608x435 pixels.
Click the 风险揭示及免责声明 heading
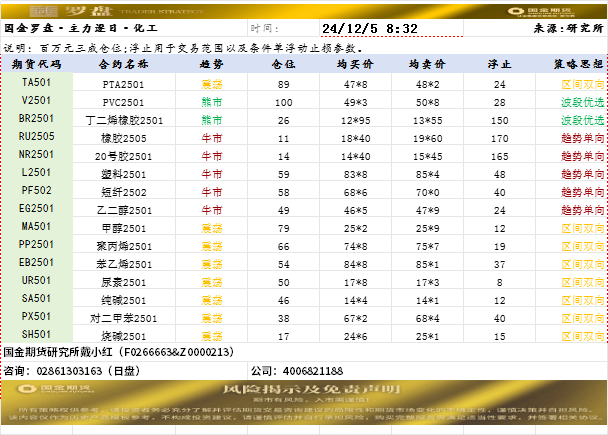click(311, 389)
